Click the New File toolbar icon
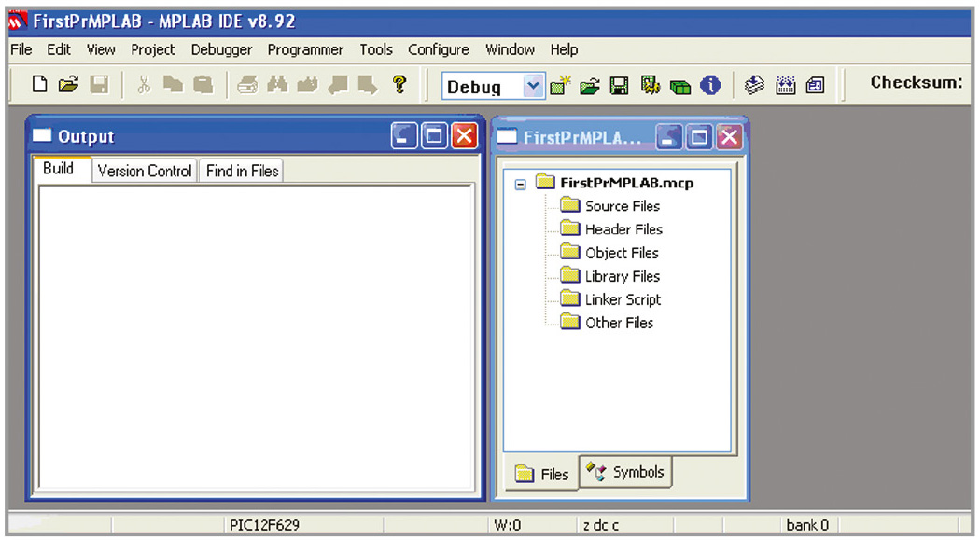The width and height of the screenshot is (980, 540). pyautogui.click(x=40, y=86)
